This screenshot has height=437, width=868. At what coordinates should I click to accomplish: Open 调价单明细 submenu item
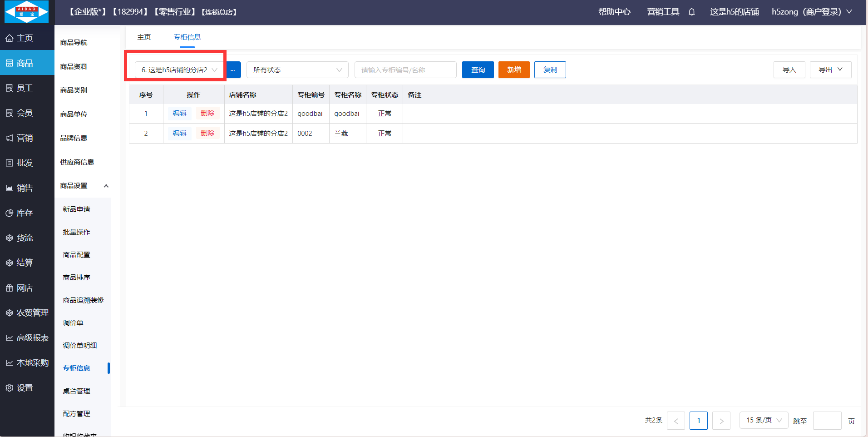(80, 346)
